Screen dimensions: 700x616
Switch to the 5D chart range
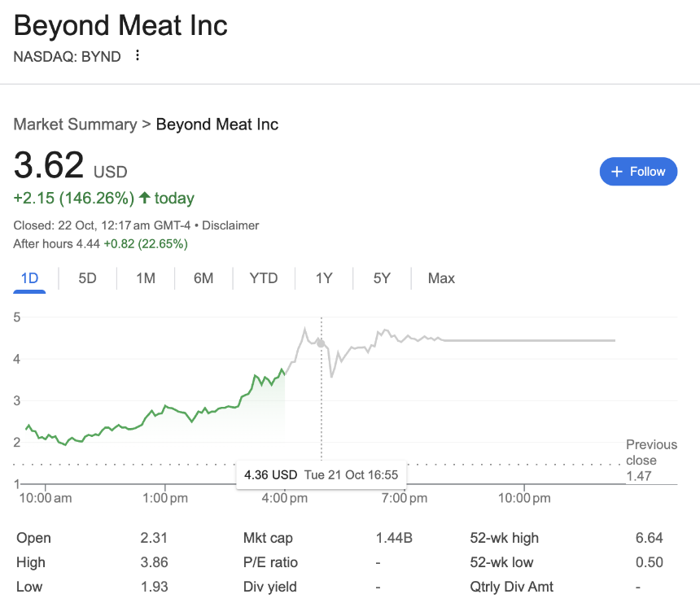click(87, 278)
